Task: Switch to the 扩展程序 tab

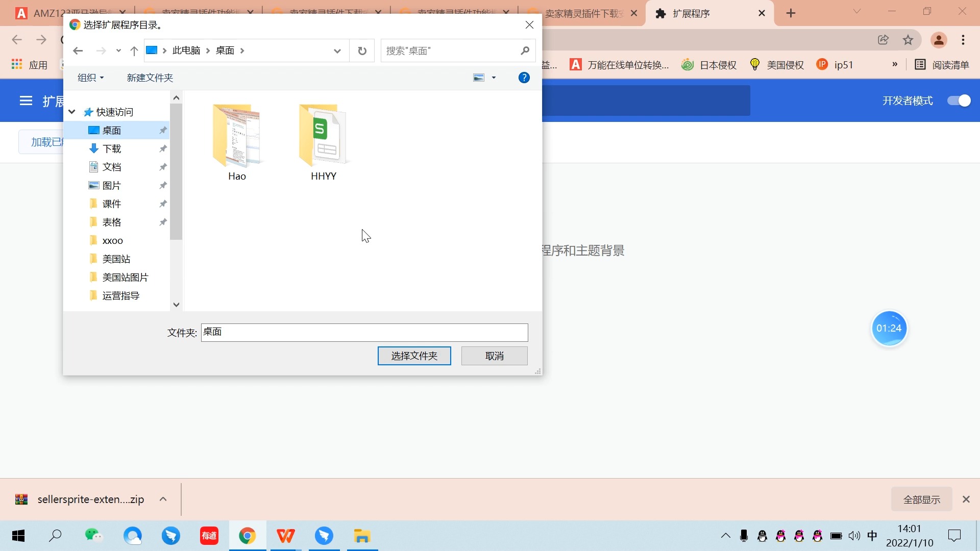Action: coord(709,13)
